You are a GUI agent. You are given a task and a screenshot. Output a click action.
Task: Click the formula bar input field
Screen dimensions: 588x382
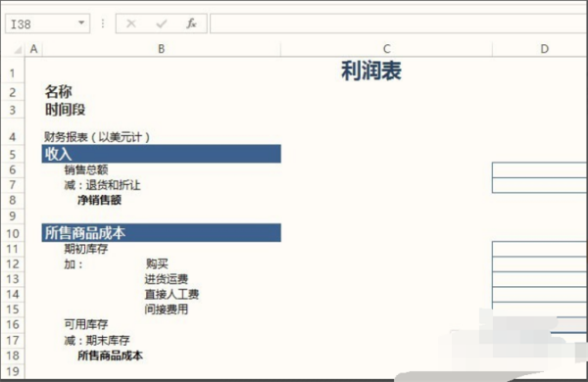click(399, 24)
